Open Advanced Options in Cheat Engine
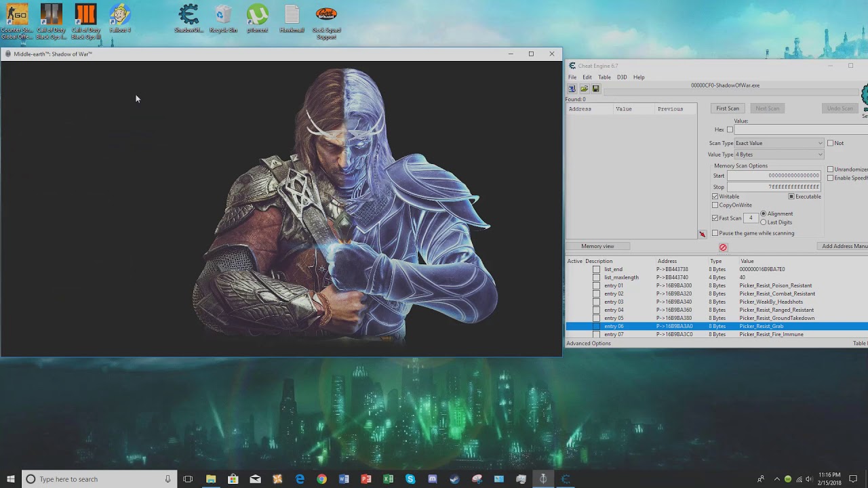868x488 pixels. point(589,344)
